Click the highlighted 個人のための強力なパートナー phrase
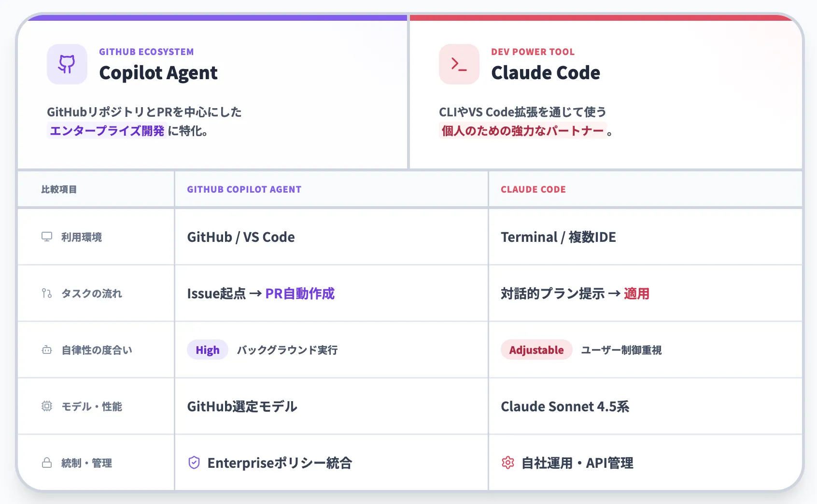817x504 pixels. pos(522,131)
